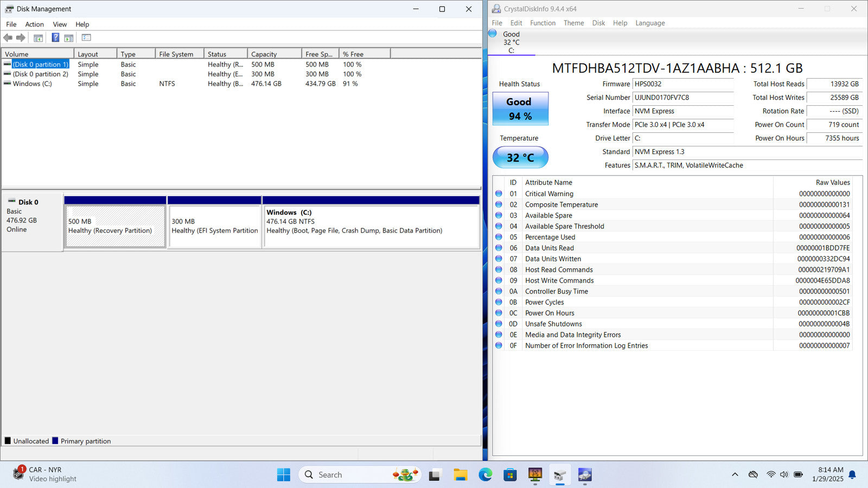868x488 pixels.
Task: Click the Total Host Writes value 25589 GB
Action: pyautogui.click(x=834, y=98)
